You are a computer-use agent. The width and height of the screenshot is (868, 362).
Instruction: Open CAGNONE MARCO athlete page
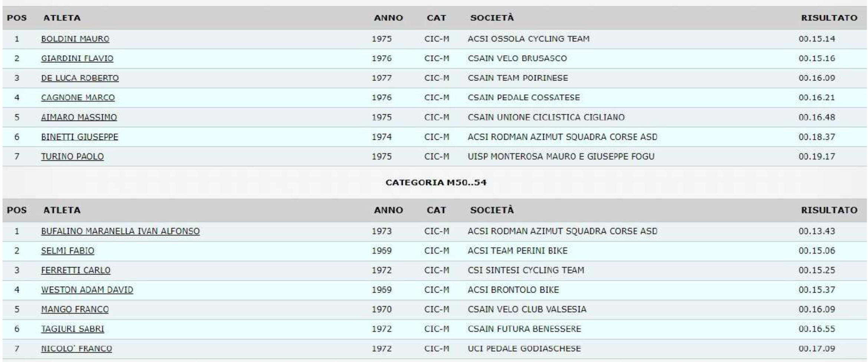pyautogui.click(x=78, y=98)
